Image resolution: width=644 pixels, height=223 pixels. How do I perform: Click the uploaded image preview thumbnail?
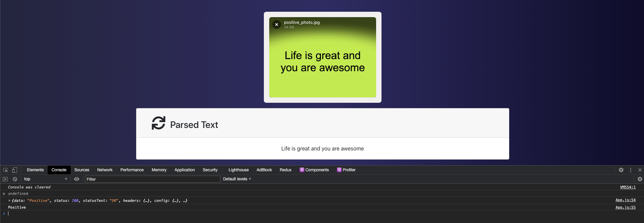[323, 57]
